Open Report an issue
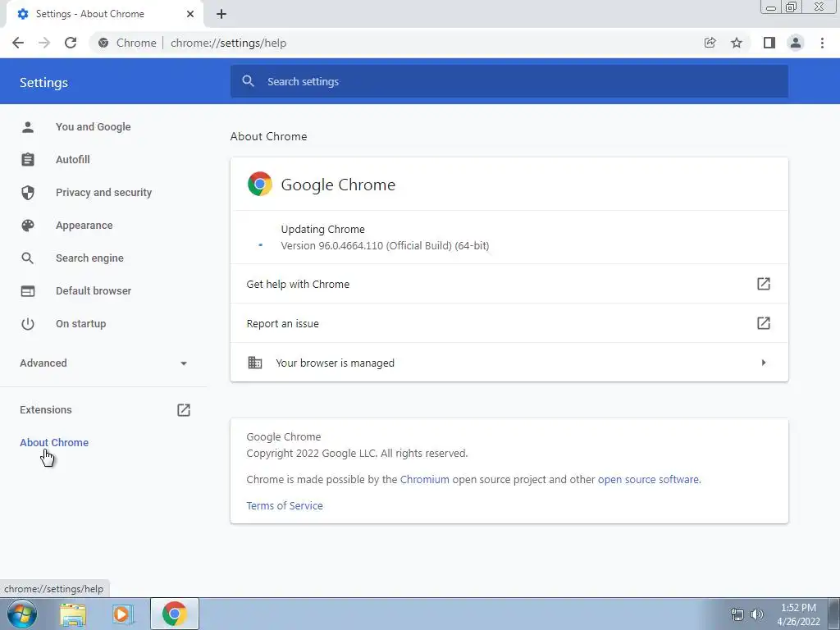 click(x=509, y=323)
